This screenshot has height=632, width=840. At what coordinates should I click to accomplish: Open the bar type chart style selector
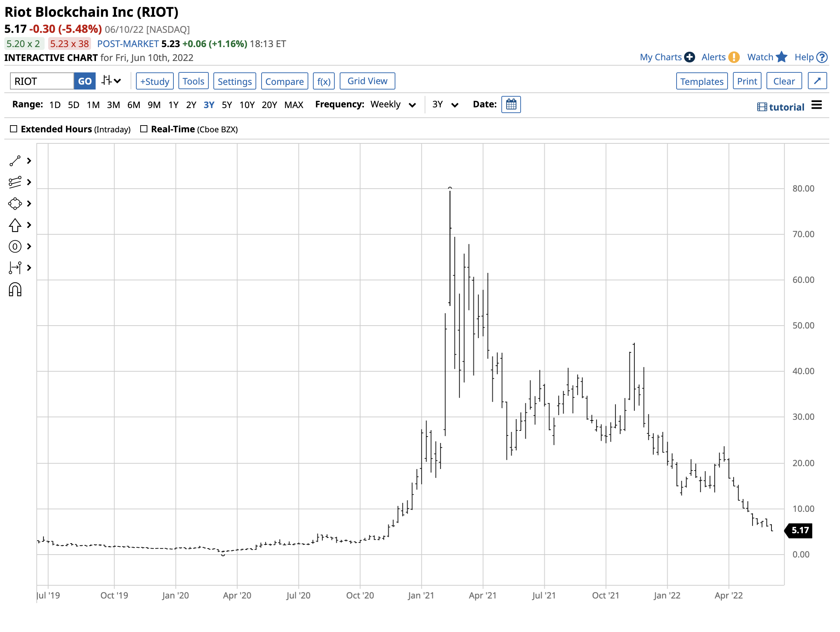point(111,81)
